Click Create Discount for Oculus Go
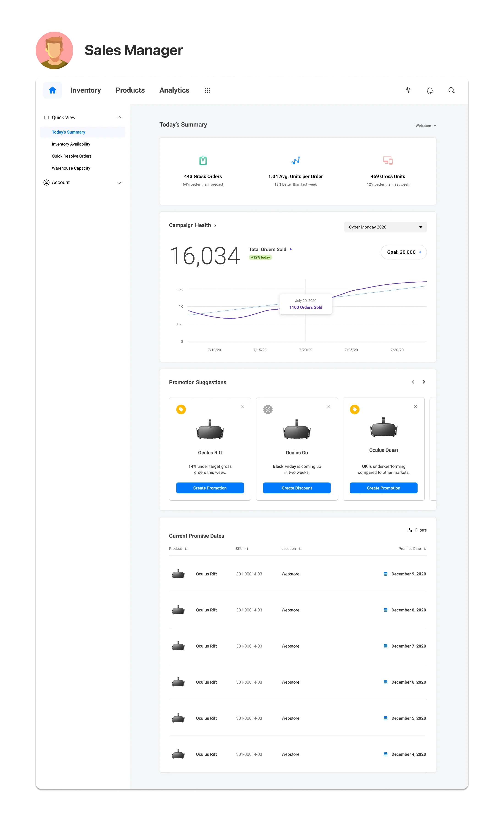The width and height of the screenshot is (504, 825). click(296, 488)
